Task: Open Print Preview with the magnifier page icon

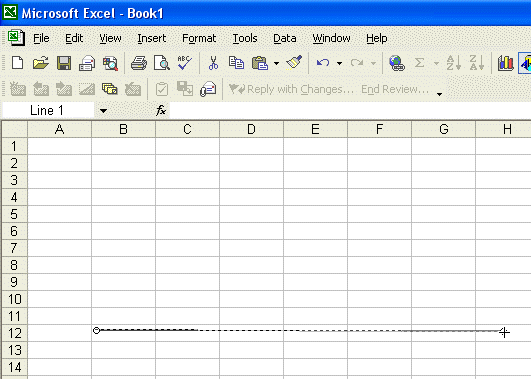Action: click(x=162, y=63)
